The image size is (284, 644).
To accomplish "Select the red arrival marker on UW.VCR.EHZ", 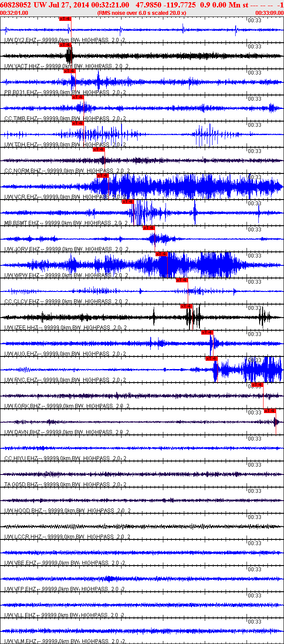I will (x=103, y=176).
